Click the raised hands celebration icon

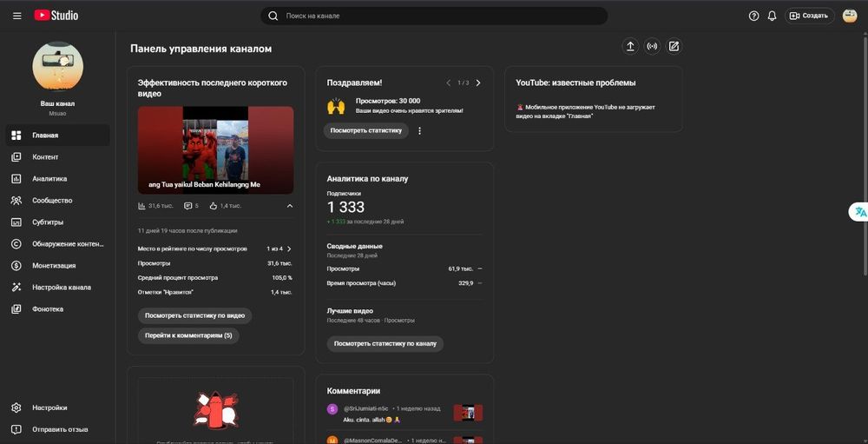click(x=336, y=106)
